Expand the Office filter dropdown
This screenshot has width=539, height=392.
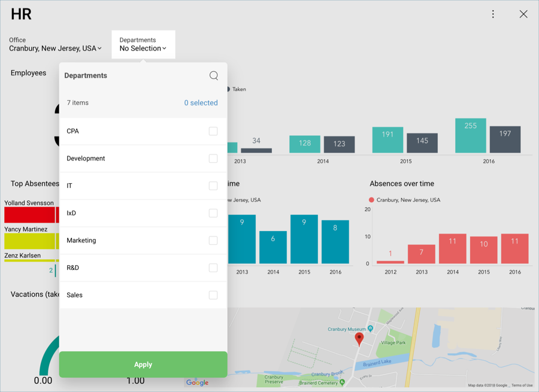(55, 48)
